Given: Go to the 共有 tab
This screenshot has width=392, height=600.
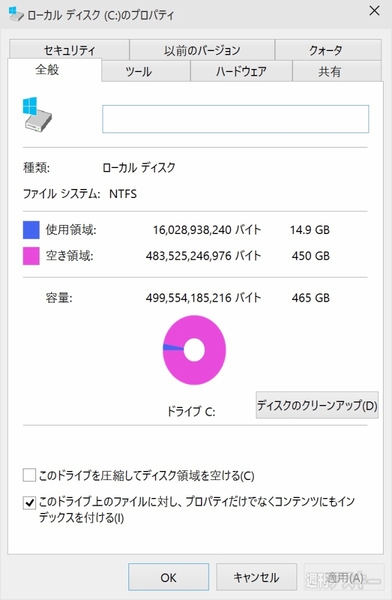Looking at the screenshot, I should click(337, 71).
